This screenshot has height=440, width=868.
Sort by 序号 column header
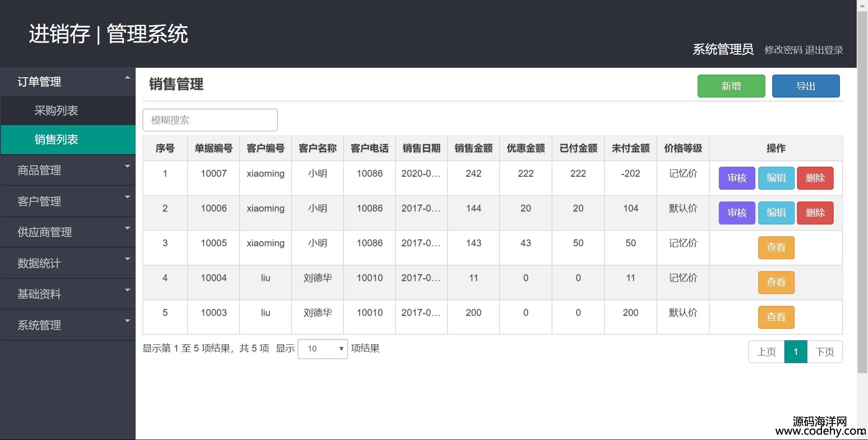tap(165, 148)
